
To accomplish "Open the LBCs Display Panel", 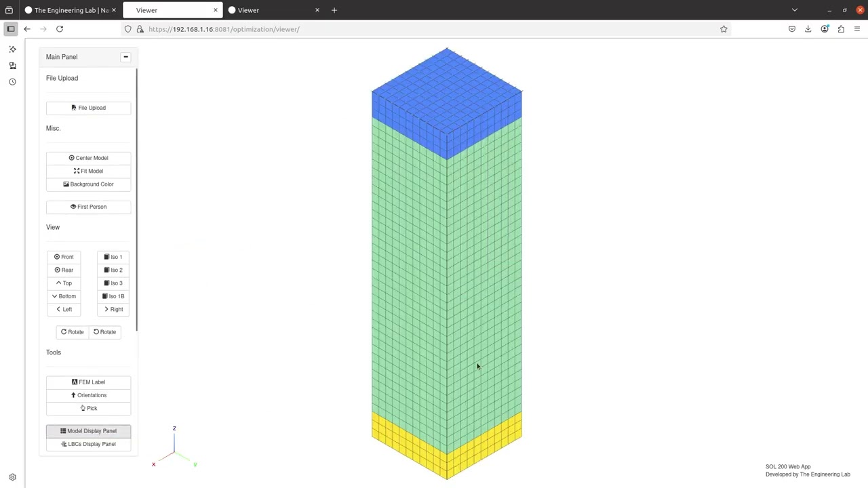I will (88, 444).
